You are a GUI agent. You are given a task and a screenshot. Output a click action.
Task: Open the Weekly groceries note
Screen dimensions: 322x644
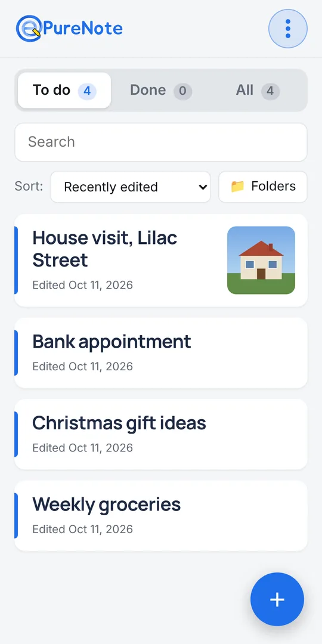(161, 516)
